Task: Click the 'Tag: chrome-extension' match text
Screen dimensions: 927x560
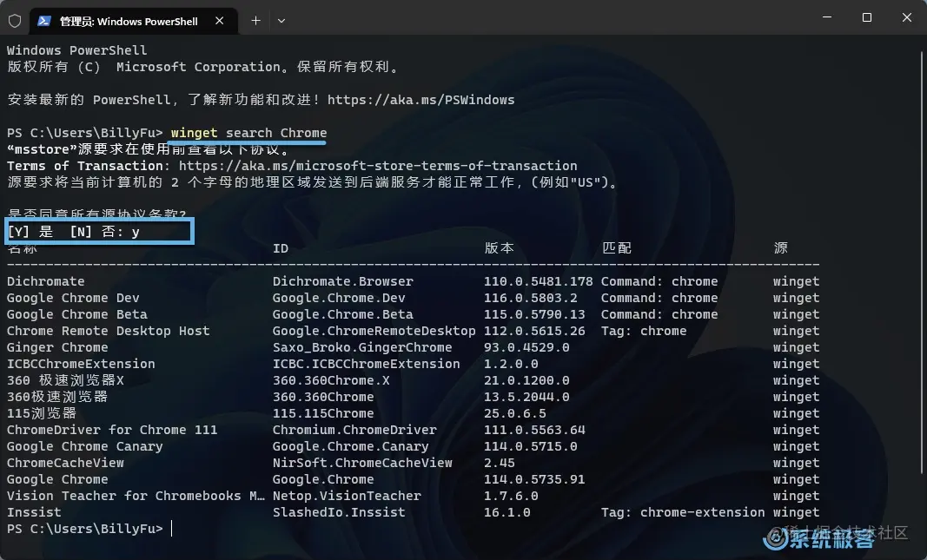Action: click(683, 513)
